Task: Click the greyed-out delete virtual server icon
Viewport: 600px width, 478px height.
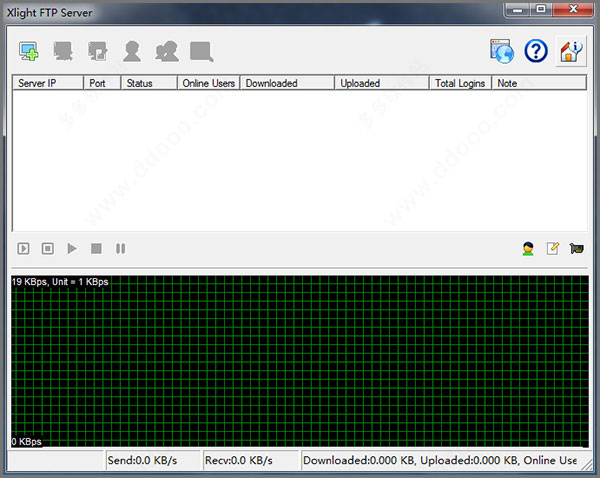Action: point(63,51)
